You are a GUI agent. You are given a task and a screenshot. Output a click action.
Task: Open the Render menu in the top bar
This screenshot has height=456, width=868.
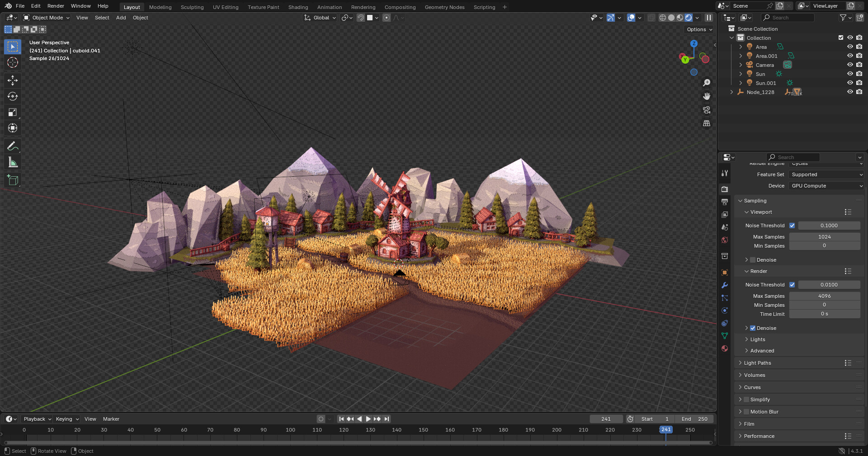click(56, 6)
